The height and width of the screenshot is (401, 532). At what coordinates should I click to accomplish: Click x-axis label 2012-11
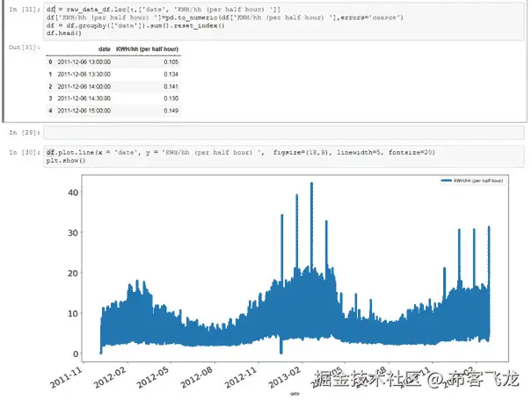(241, 377)
